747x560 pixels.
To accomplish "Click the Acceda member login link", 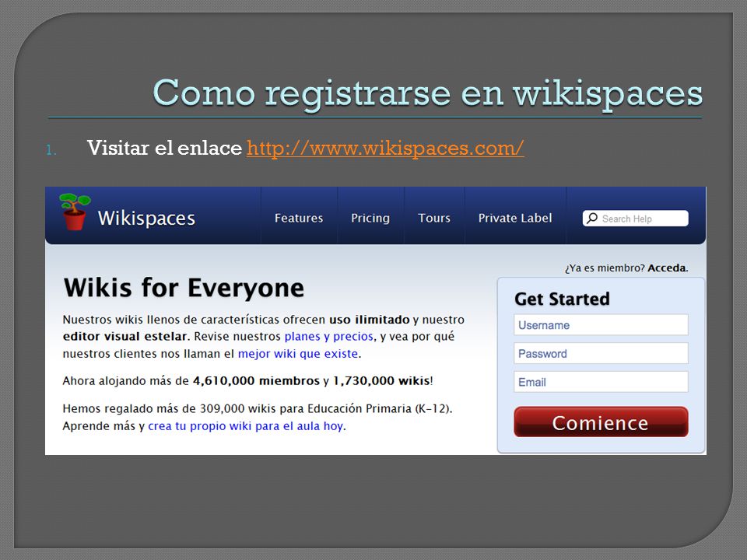I will pyautogui.click(x=668, y=268).
